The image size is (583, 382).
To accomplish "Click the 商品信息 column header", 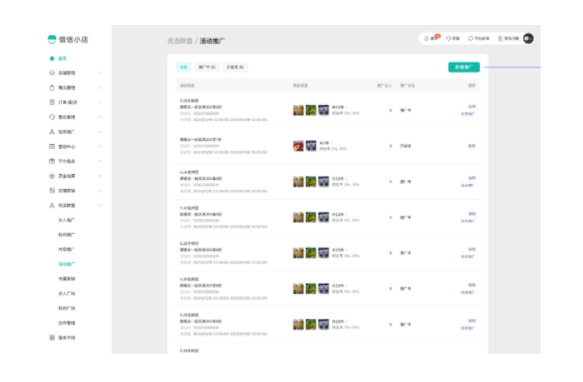I will point(300,86).
